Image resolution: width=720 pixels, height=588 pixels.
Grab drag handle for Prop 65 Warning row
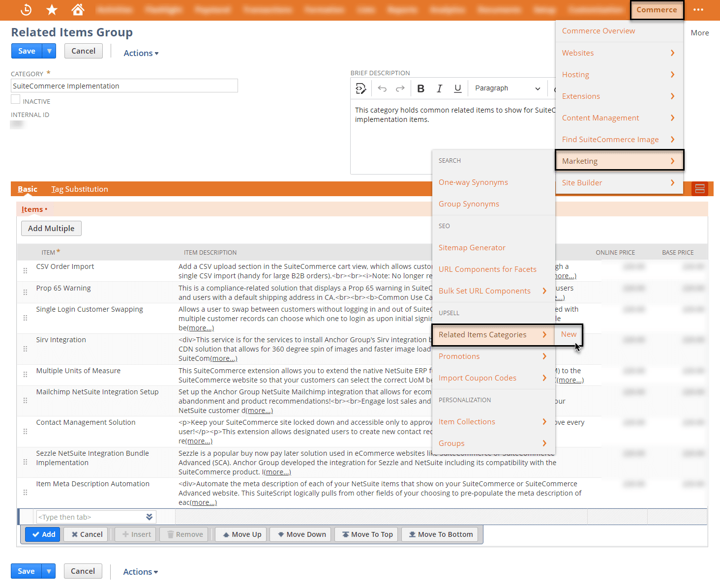(25, 293)
